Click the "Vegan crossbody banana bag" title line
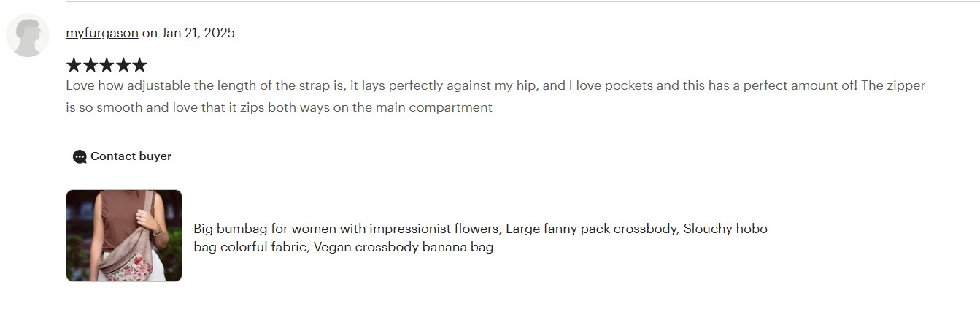The height and width of the screenshot is (331, 980). (404, 247)
